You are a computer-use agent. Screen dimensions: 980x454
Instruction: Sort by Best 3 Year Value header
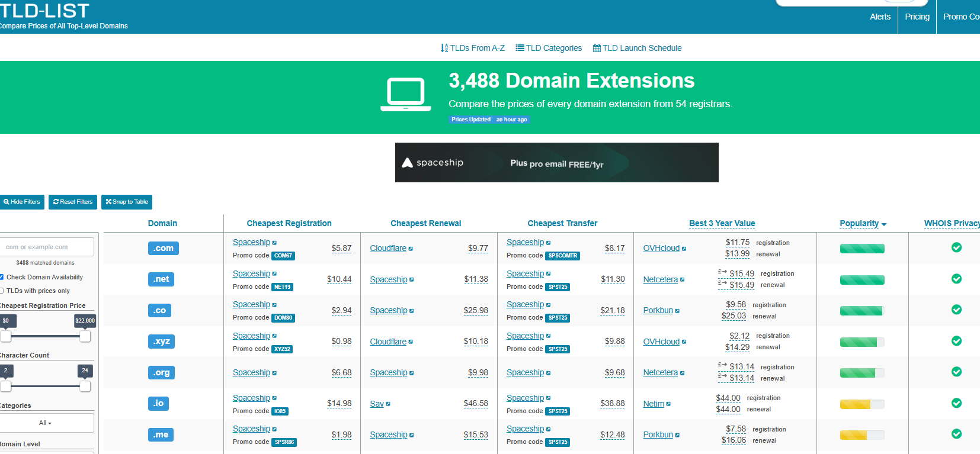tap(722, 223)
